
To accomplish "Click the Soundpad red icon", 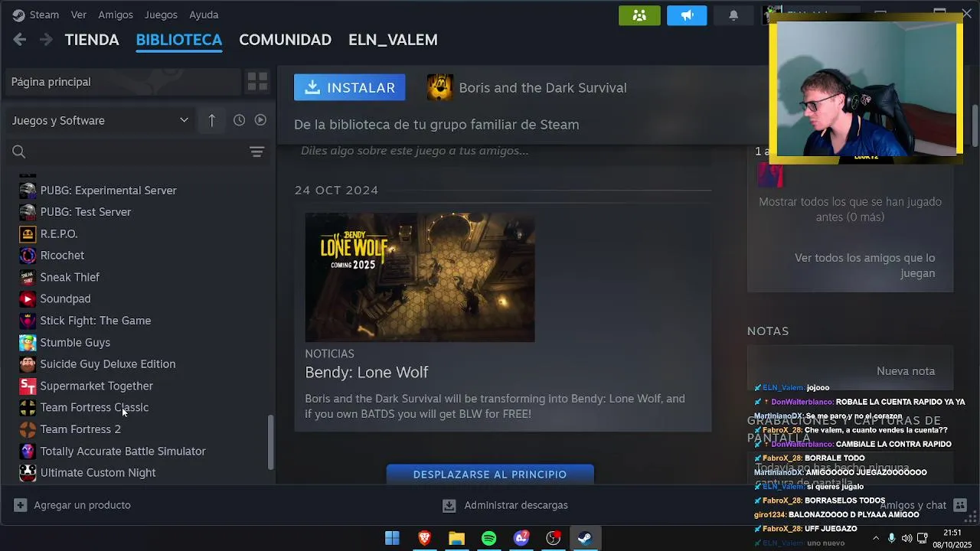I will click(x=28, y=299).
